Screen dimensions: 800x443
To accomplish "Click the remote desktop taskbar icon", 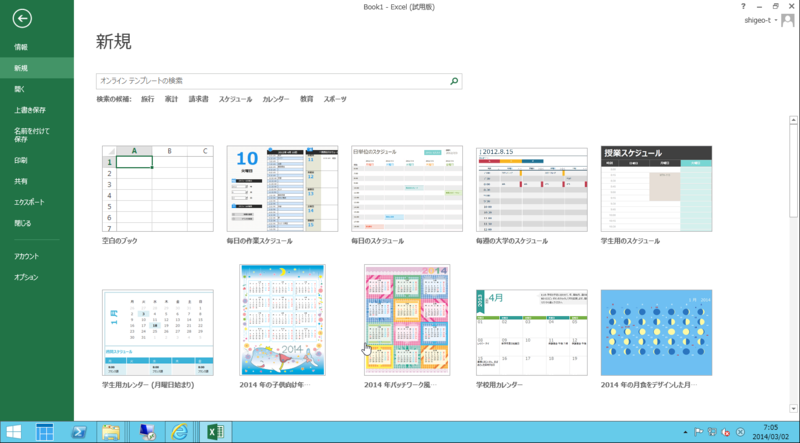I will (147, 432).
